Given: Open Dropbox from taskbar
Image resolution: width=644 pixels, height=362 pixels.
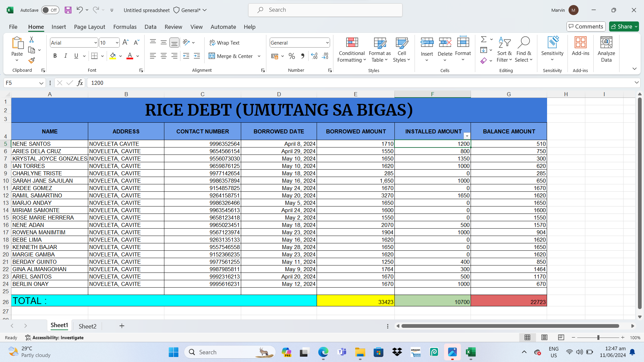Looking at the screenshot, I should [x=397, y=352].
